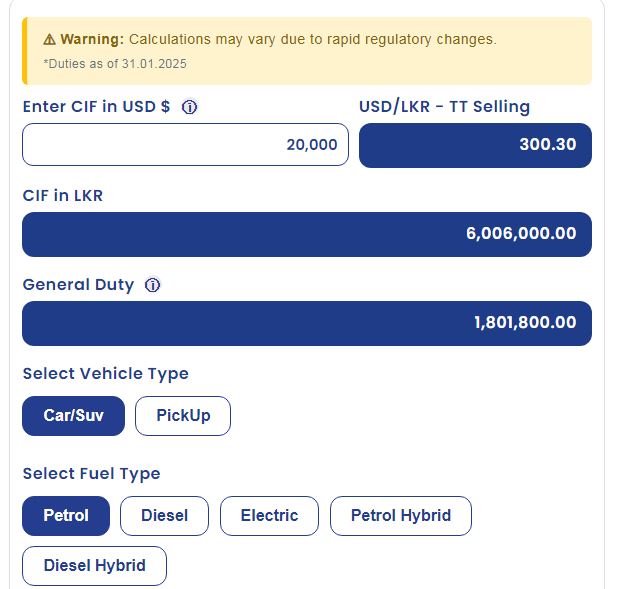Choose the PickUp vehicle type
The width and height of the screenshot is (625, 589).
[183, 416]
